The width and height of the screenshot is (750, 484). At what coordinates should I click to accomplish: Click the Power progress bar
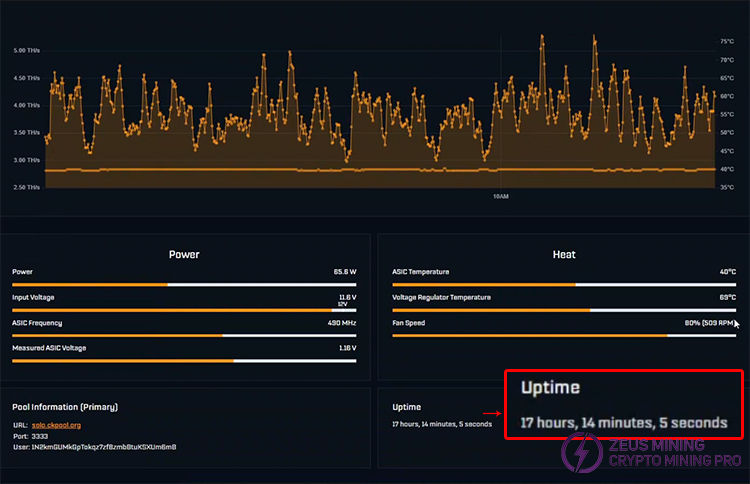coord(184,284)
